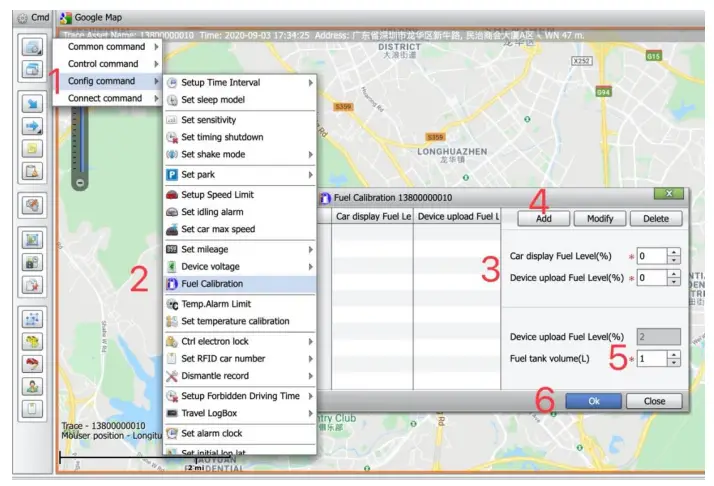Click the Set sensitivity icon
The height and width of the screenshot is (486, 714).
pyautogui.click(x=172, y=120)
